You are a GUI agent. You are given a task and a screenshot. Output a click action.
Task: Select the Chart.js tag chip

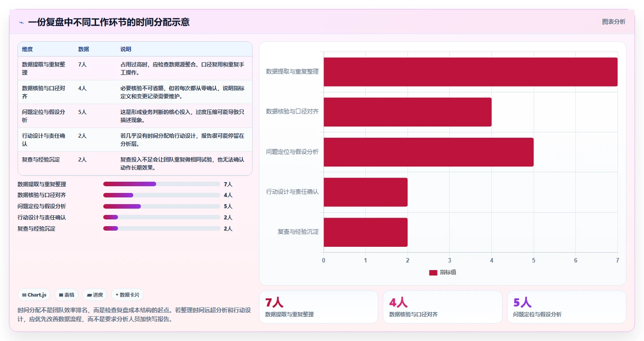[35, 295]
